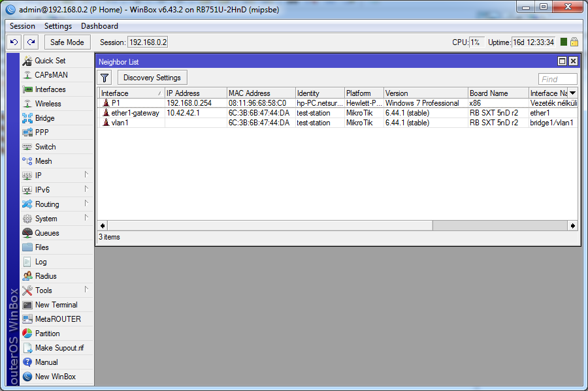Open Discovery Settings
The image size is (588, 391).
152,78
